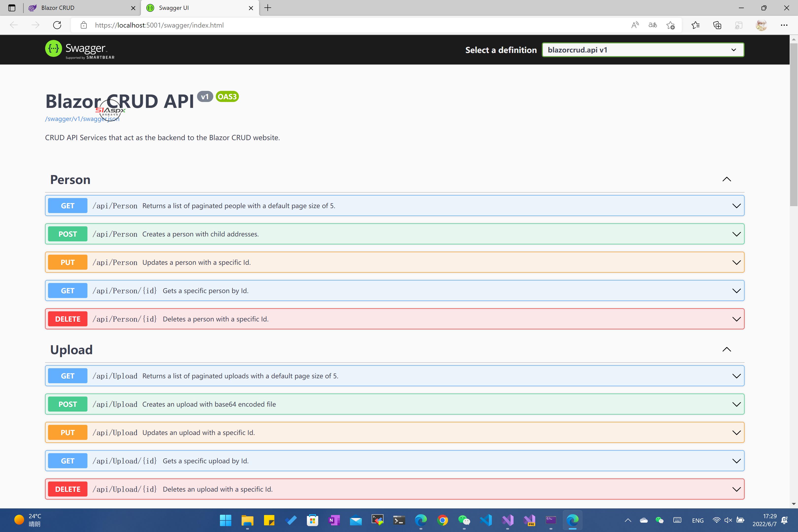Open WeChat from the taskbar
The height and width of the screenshot is (532, 798).
pos(464,520)
